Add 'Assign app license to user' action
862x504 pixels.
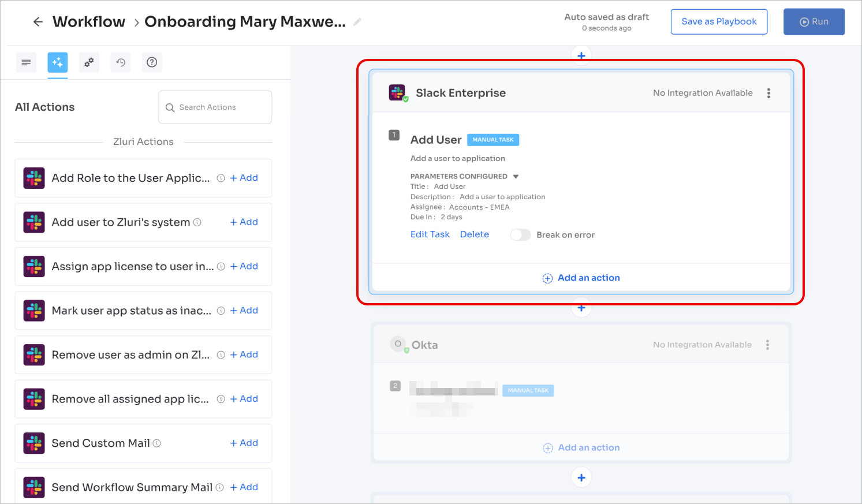(x=244, y=266)
